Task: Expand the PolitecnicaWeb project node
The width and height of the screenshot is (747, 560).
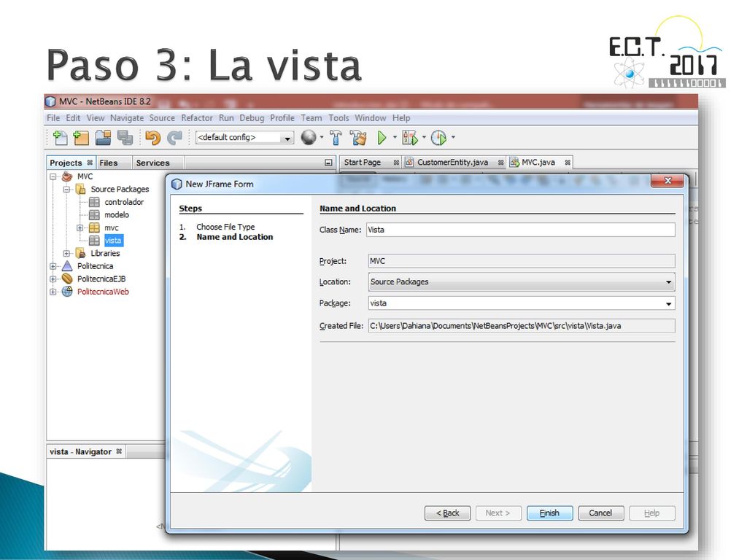Action: click(x=53, y=292)
